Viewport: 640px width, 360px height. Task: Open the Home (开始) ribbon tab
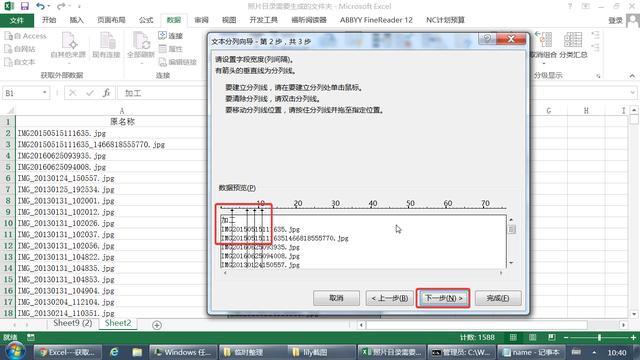[49, 20]
